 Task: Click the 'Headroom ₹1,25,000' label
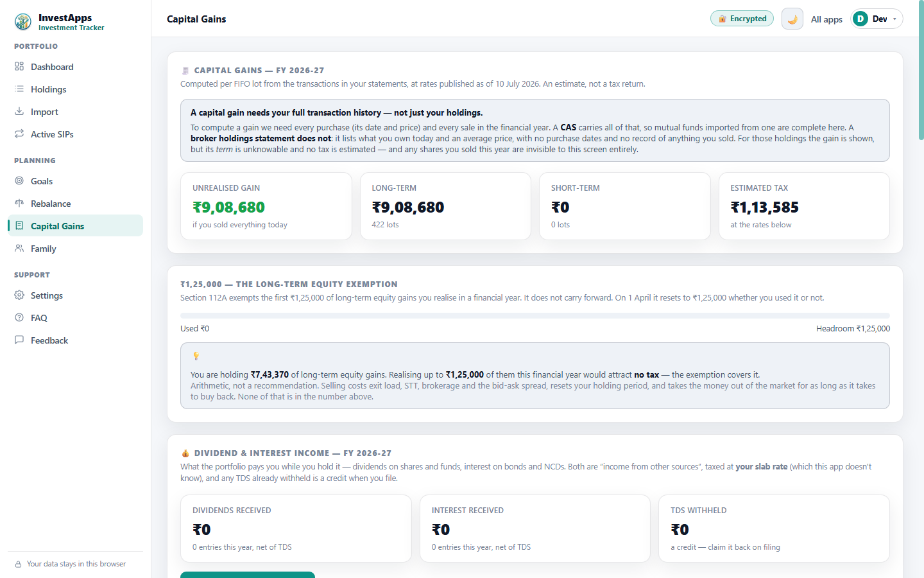[853, 328]
